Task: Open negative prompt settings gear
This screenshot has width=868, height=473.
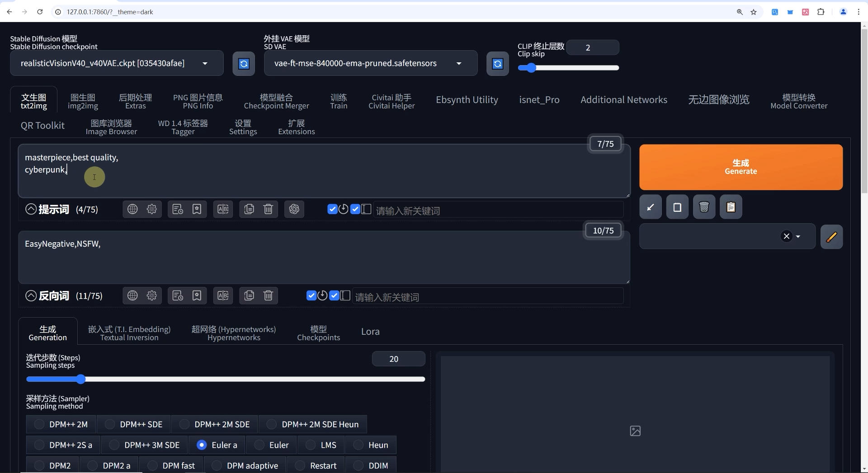Action: click(x=152, y=295)
